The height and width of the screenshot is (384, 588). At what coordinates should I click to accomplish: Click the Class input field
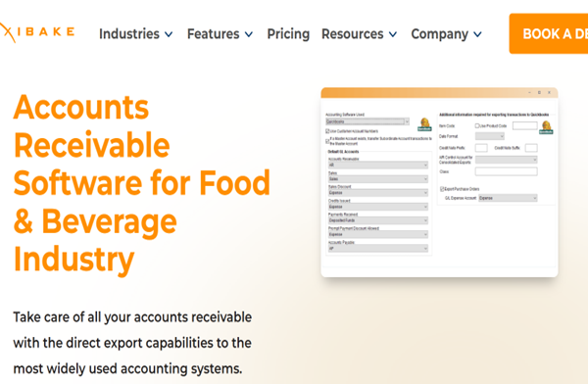pyautogui.click(x=507, y=171)
